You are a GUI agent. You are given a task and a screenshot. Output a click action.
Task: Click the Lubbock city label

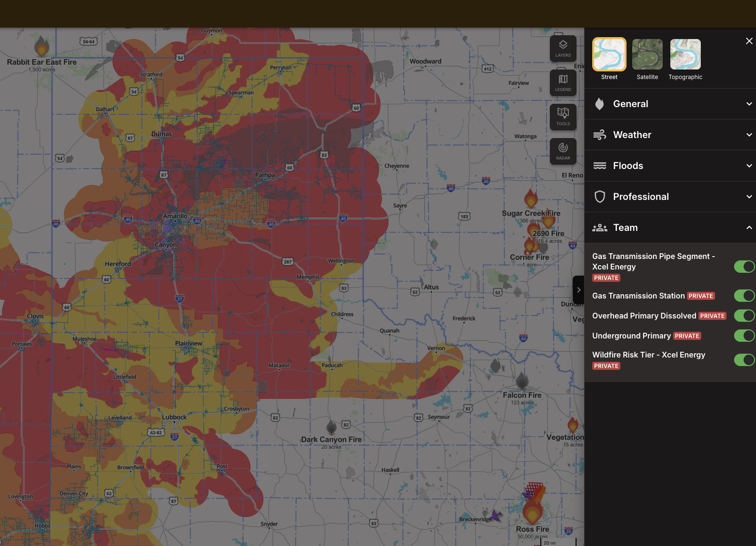tap(174, 417)
